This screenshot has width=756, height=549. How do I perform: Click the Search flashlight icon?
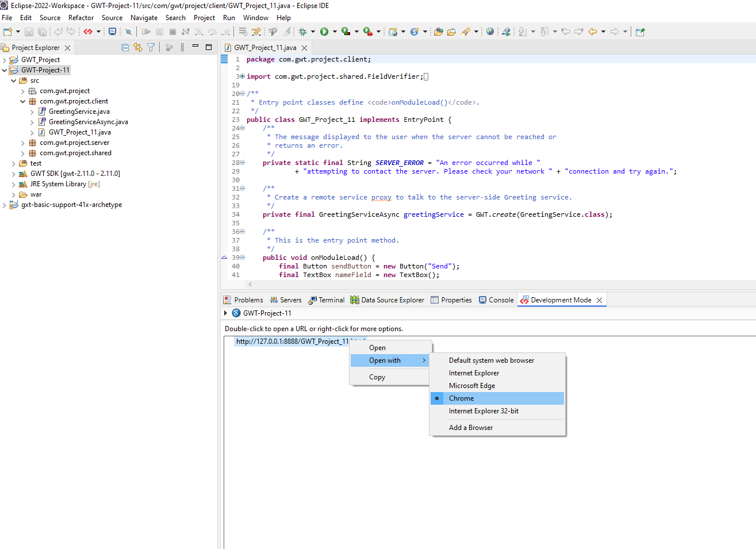pyautogui.click(x=466, y=32)
